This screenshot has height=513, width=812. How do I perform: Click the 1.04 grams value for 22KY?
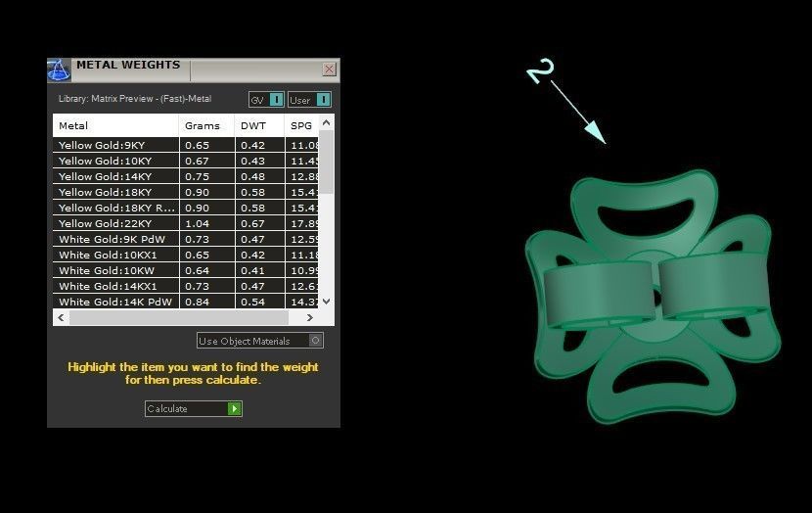tap(198, 223)
